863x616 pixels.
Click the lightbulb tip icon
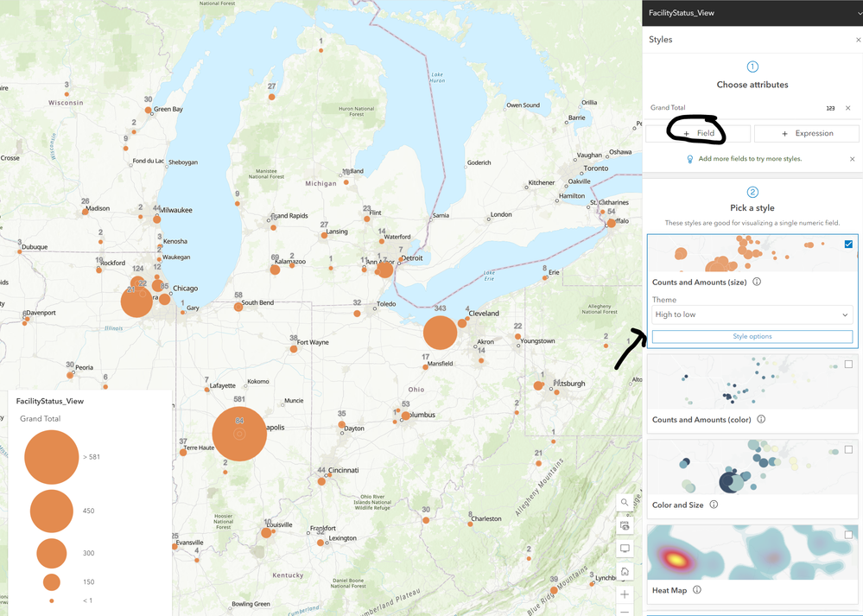tap(689, 159)
